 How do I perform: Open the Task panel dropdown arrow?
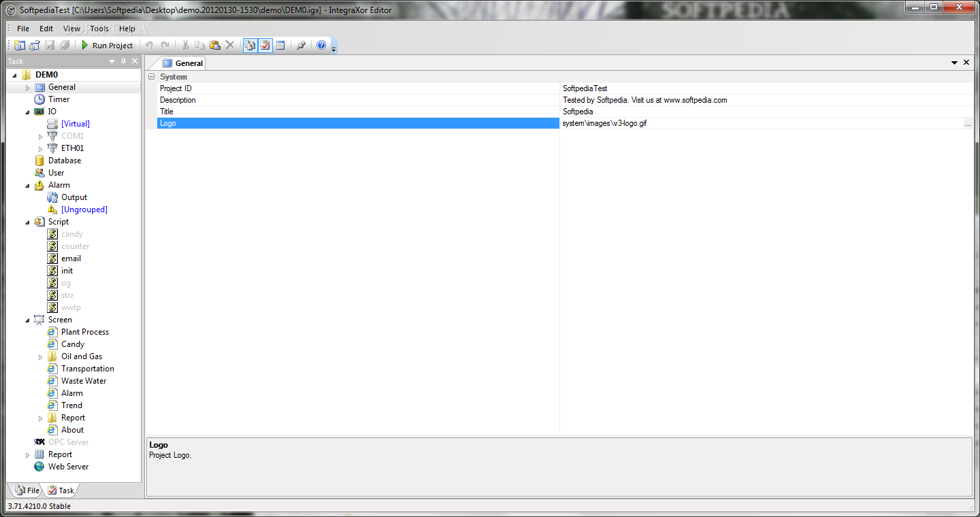click(x=112, y=61)
